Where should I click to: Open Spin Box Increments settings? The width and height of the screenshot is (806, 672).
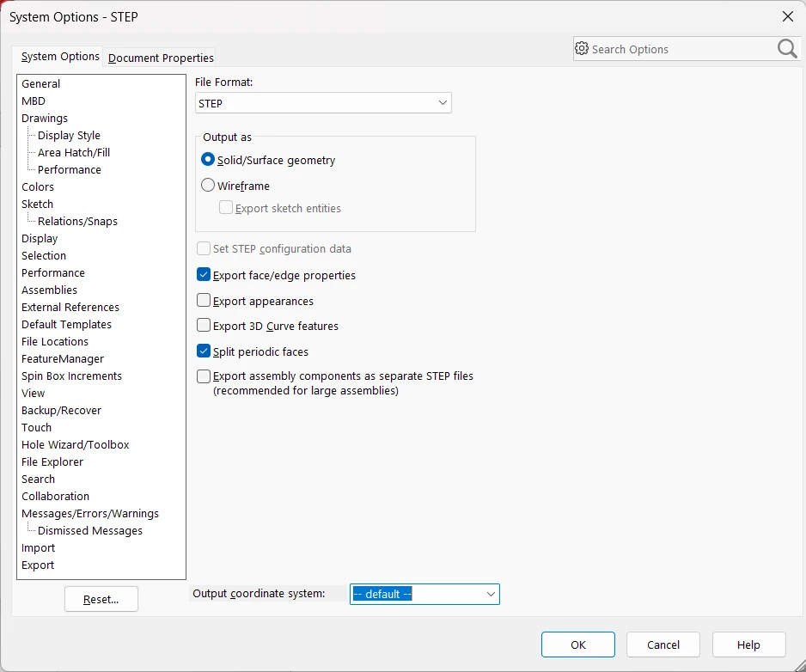click(71, 376)
